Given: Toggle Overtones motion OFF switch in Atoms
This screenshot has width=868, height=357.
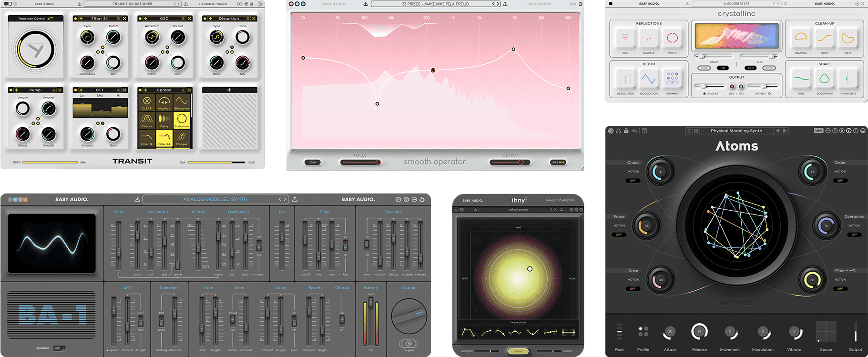Looking at the screenshot, I should (x=854, y=235).
